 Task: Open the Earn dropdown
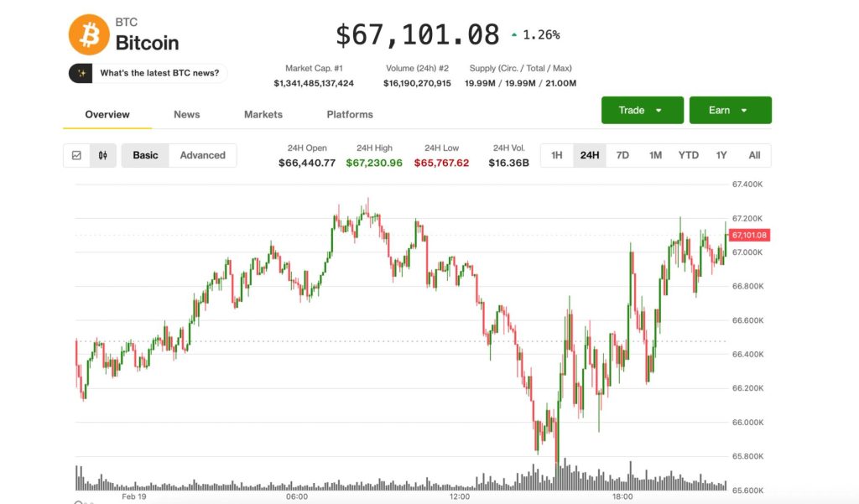[731, 110]
